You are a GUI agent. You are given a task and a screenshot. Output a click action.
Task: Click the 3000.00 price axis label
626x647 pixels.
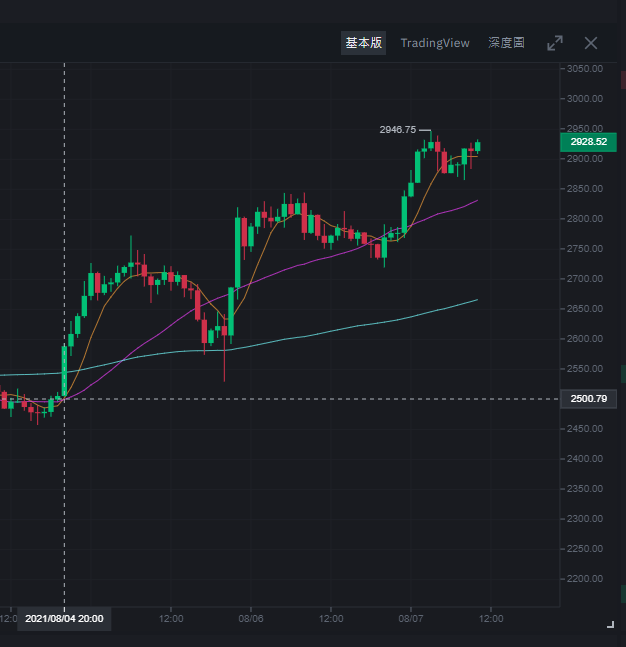(x=585, y=99)
